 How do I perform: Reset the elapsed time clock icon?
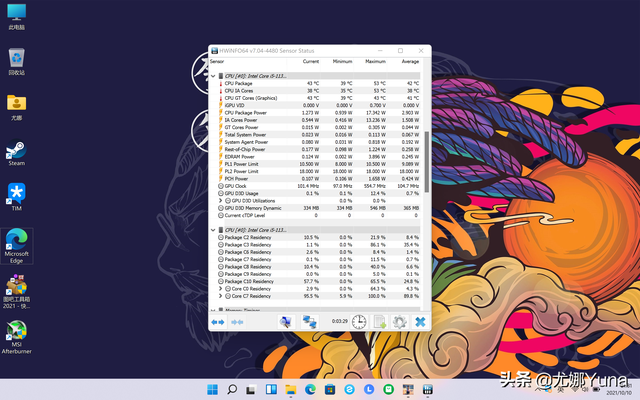click(x=358, y=321)
